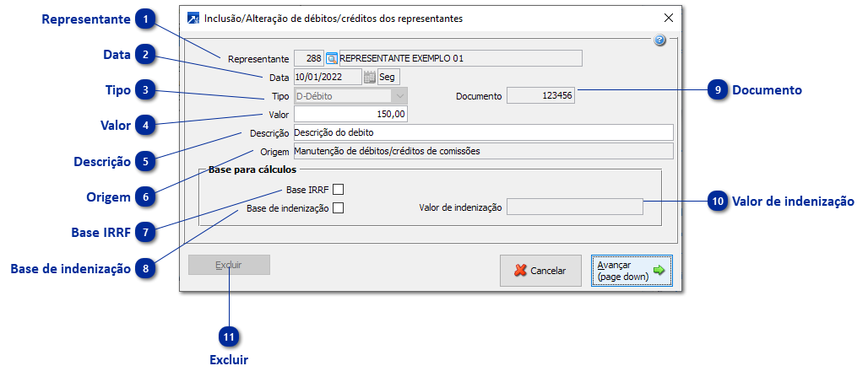Viewport: 868px width, 382px height.
Task: Click the Valor field showing 150,00
Action: pyautogui.click(x=351, y=114)
